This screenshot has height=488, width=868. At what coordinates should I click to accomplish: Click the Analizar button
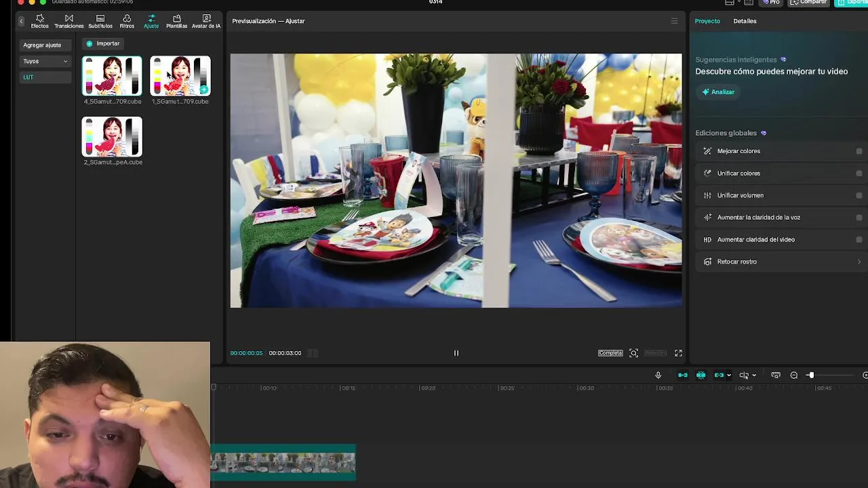(718, 92)
